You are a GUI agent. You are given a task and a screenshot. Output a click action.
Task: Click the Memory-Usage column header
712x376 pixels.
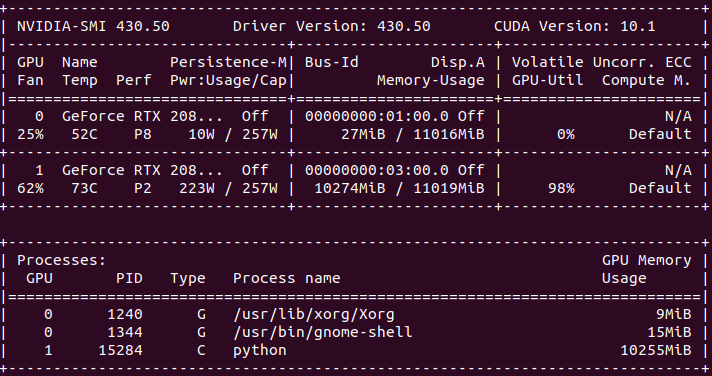(x=430, y=80)
